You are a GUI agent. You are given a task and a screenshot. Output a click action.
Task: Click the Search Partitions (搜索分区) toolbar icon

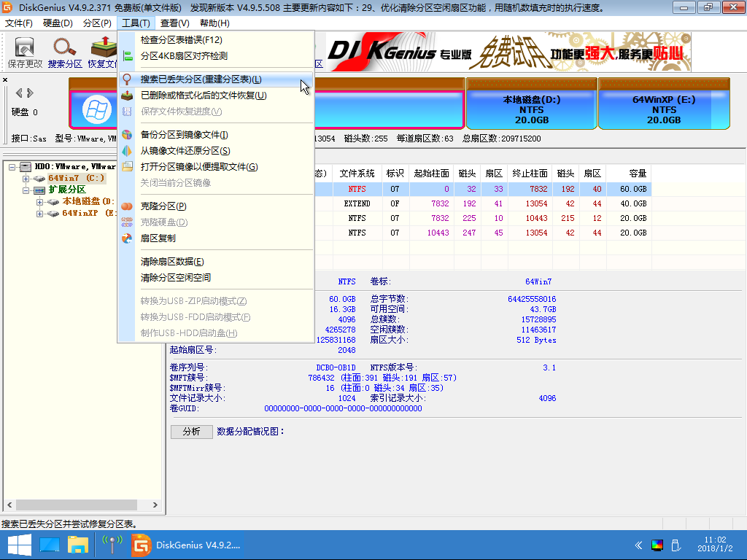coord(65,53)
